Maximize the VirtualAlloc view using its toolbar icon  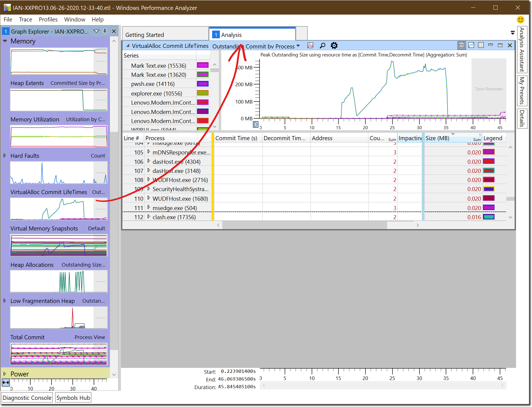(500, 45)
